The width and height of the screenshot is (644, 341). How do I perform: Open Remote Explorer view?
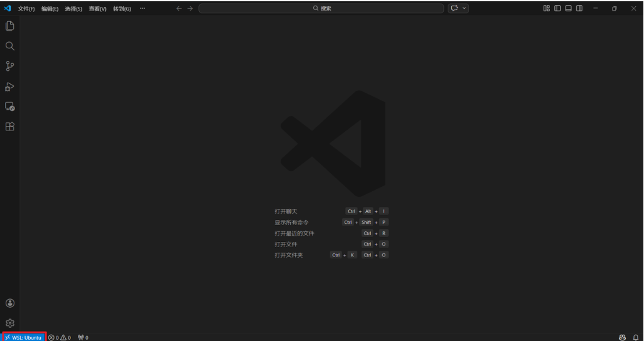(10, 107)
